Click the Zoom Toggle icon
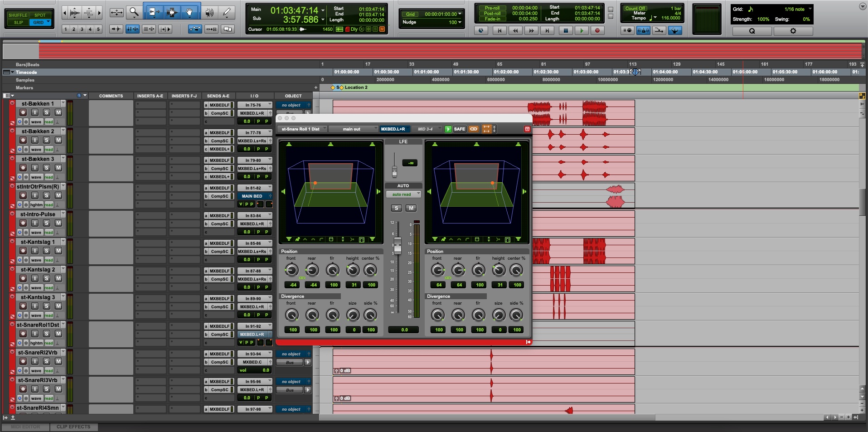 click(116, 12)
